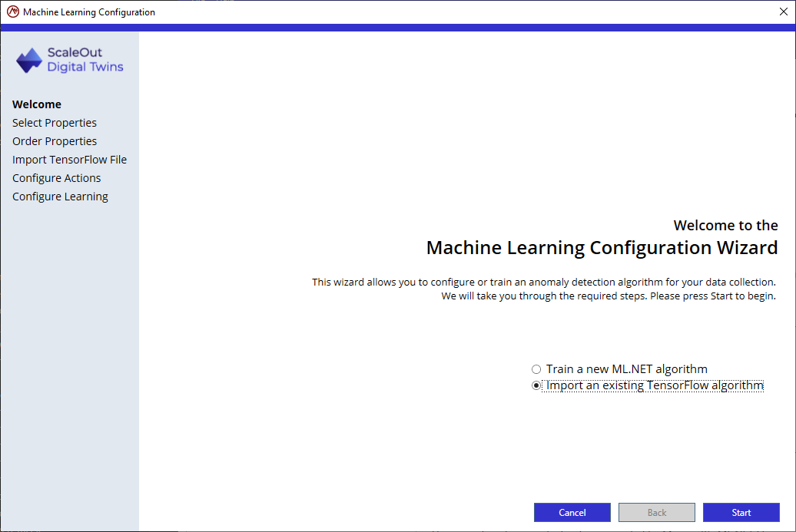Viewport: 796px width, 532px height.
Task: Click the title bar application icon
Action: pos(13,12)
